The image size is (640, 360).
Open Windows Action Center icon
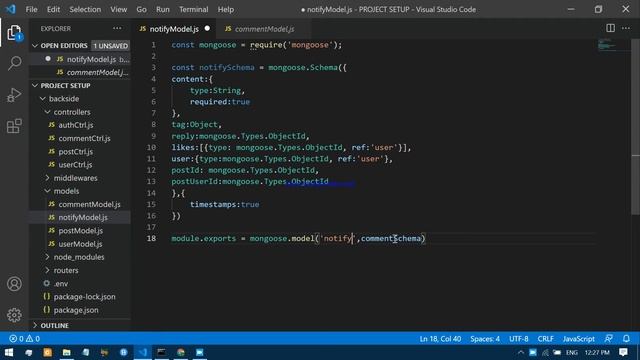[x=623, y=352]
